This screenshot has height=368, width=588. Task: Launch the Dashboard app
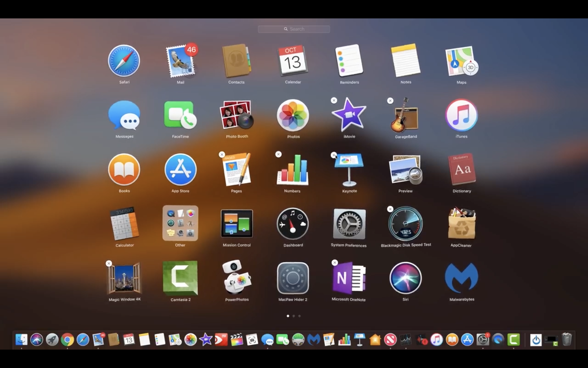click(293, 224)
